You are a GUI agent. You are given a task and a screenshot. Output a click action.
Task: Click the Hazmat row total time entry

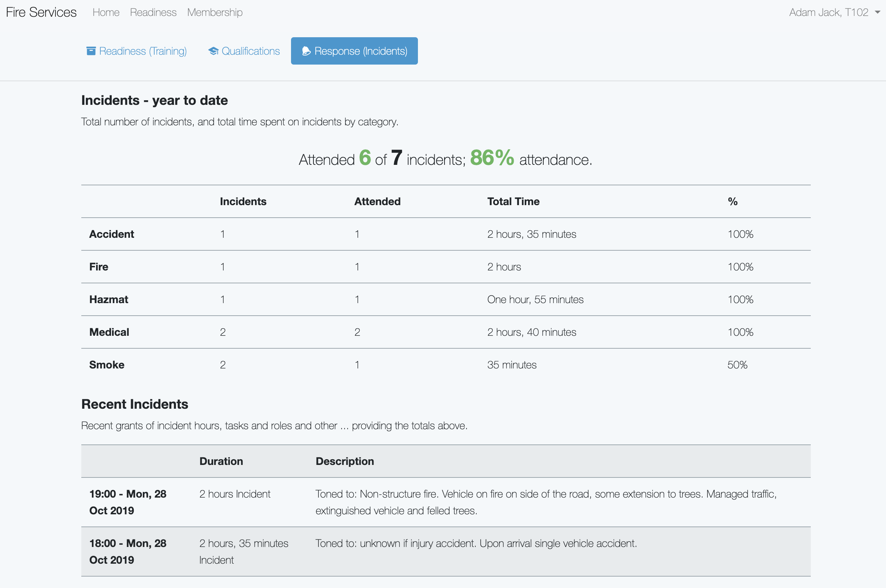click(x=535, y=299)
